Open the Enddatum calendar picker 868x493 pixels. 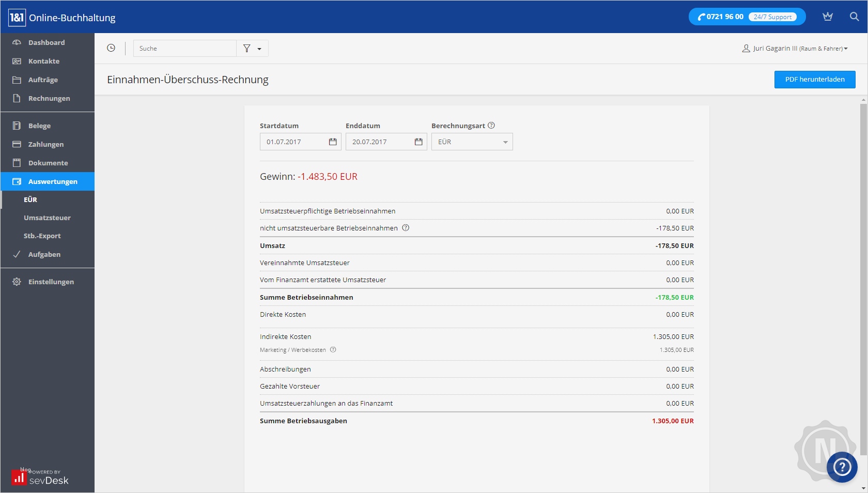pos(419,142)
